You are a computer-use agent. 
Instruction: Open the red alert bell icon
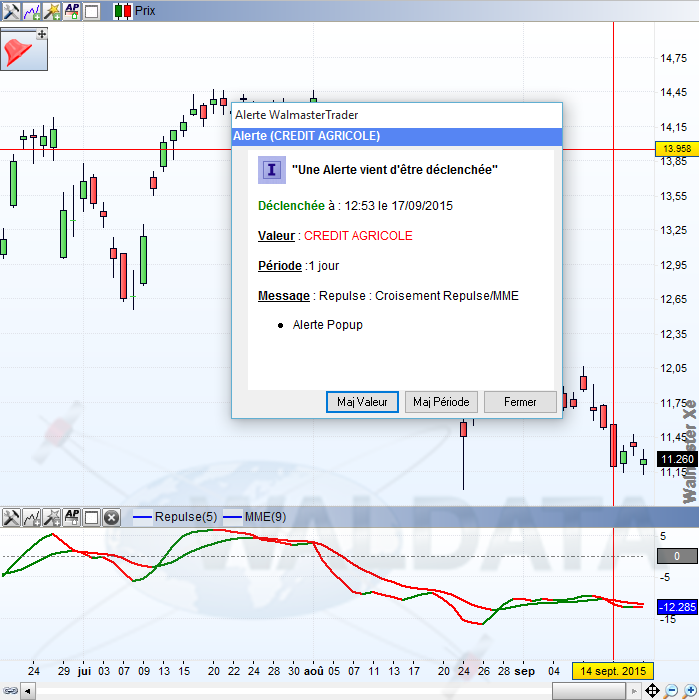tap(18, 52)
